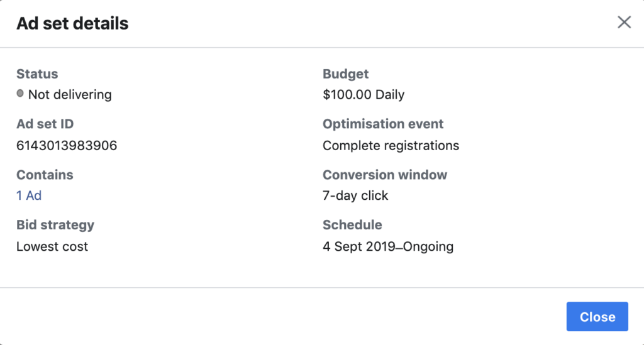Click the $100.00 Daily budget value
Screen dimensions: 644x345
[364, 95]
